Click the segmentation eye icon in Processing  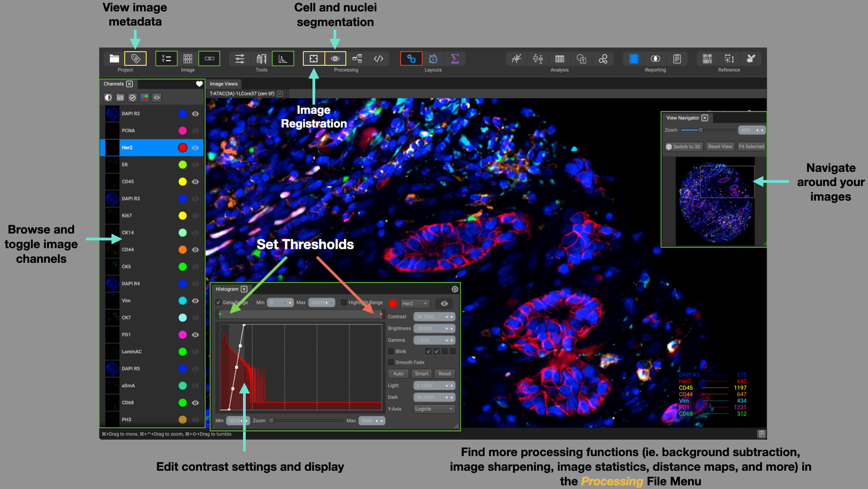(x=335, y=58)
